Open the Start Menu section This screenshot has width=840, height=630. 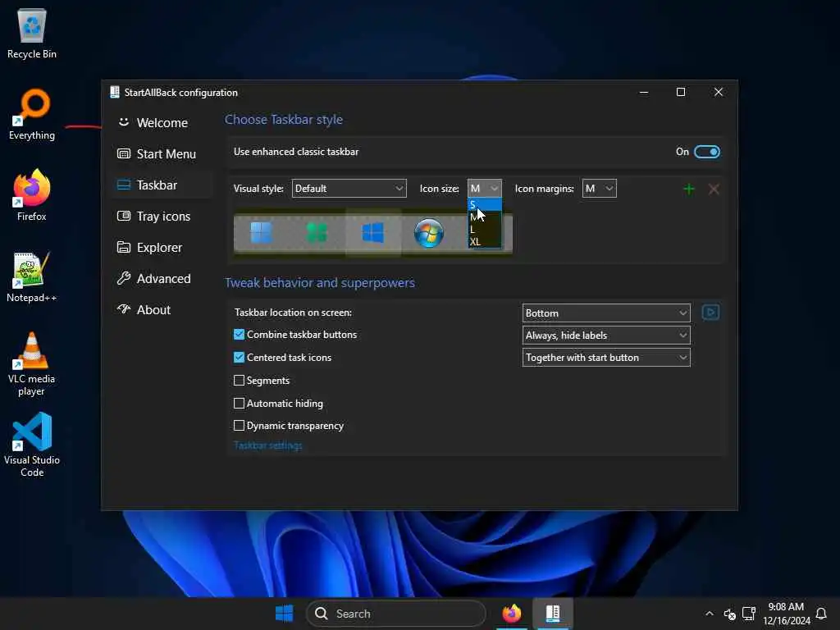pos(162,153)
